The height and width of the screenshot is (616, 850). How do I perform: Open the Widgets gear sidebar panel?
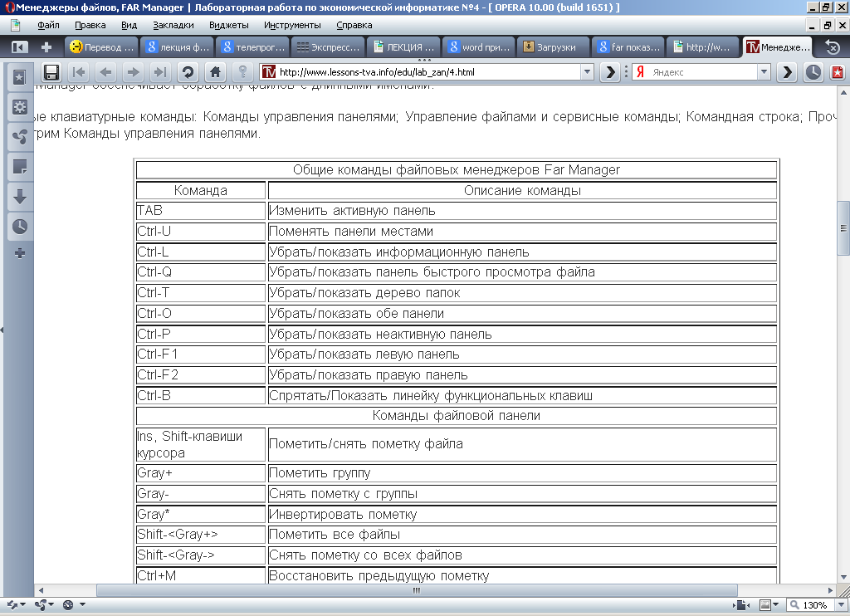pos(20,107)
